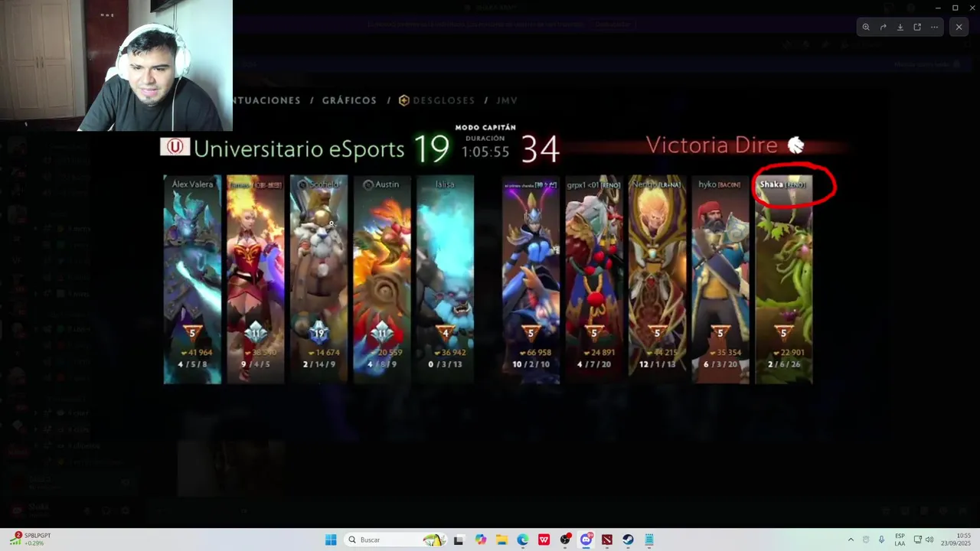Open the image in browser icon
Screen dimensions: 980x551
pos(917,27)
